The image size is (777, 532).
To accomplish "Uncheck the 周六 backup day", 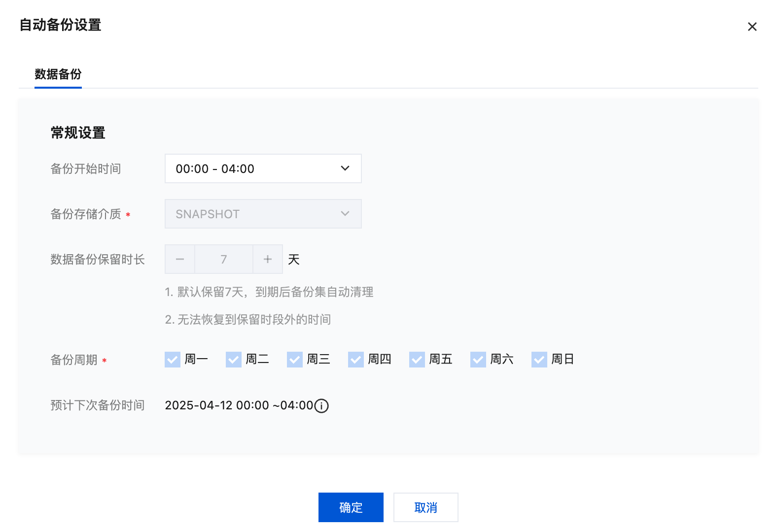I will click(478, 360).
